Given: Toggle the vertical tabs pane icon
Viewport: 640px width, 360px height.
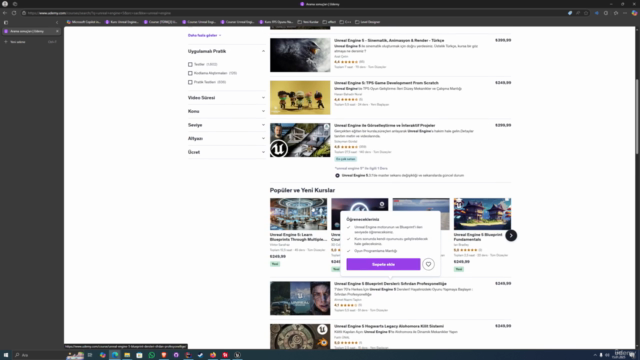Looking at the screenshot, I should (6, 22).
